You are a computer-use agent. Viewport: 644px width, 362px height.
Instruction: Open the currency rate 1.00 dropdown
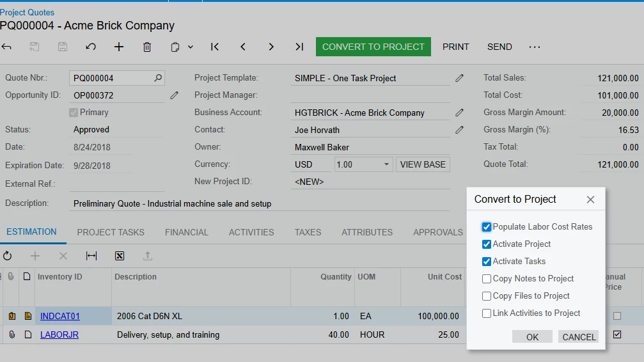(x=386, y=164)
